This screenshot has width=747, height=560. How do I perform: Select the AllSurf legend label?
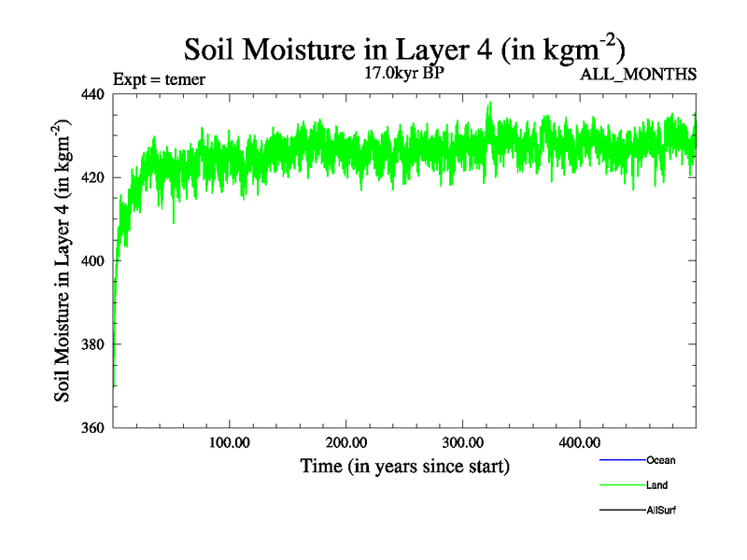coord(661,511)
